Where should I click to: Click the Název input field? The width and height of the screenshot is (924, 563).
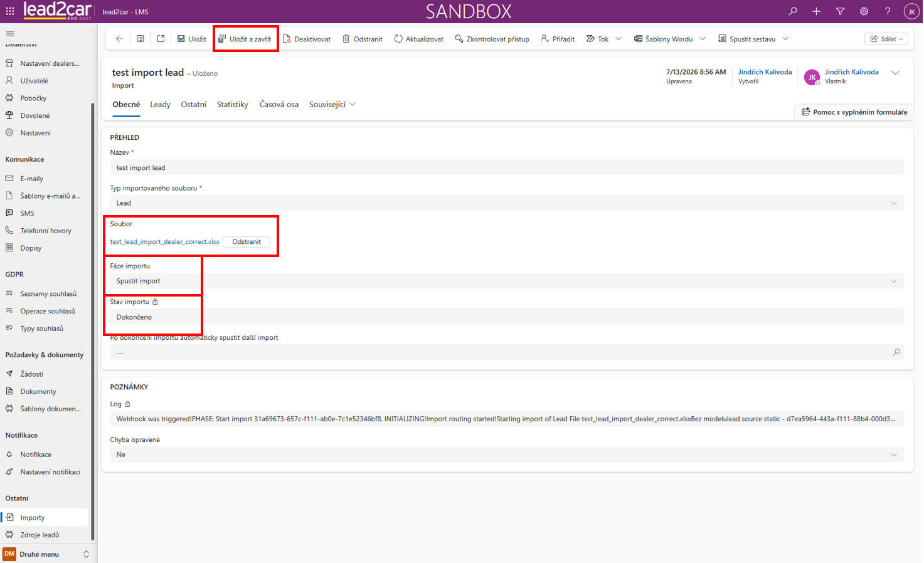pos(507,168)
